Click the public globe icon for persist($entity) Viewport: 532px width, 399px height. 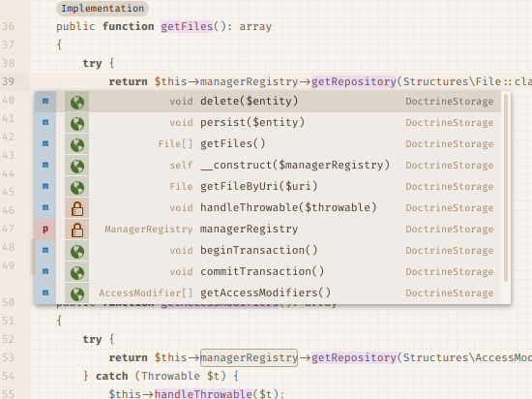77,123
